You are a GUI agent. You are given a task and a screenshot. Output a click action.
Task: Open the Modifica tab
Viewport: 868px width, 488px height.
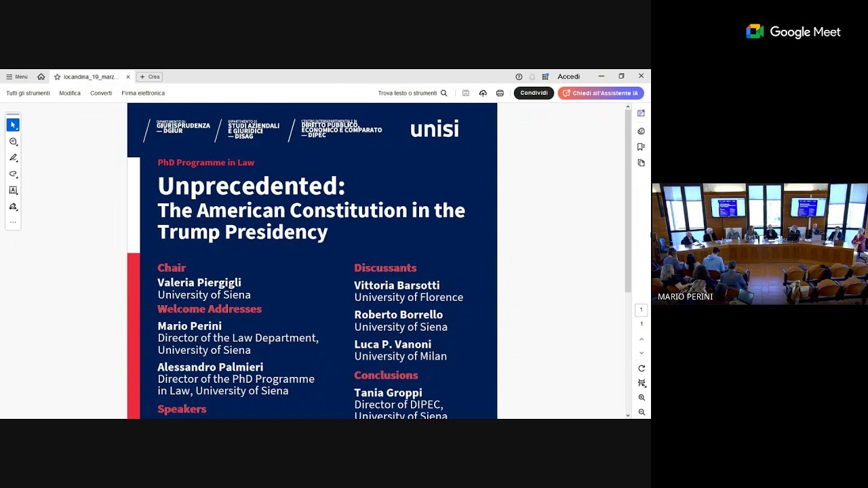pos(70,93)
